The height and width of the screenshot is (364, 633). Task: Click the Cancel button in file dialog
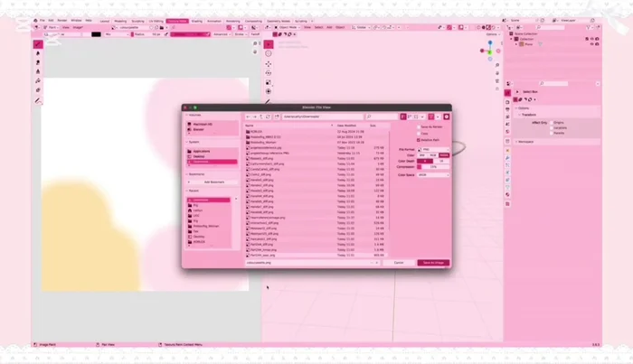click(x=399, y=263)
